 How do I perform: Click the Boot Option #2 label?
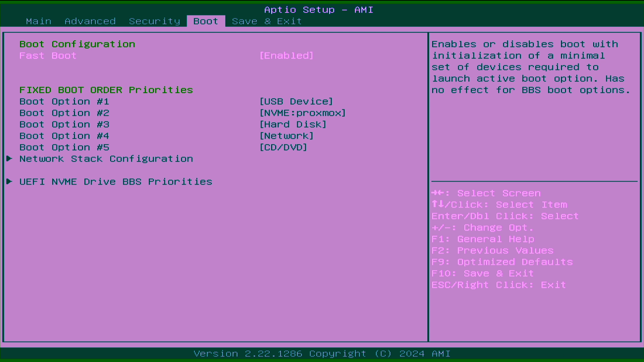[64, 113]
